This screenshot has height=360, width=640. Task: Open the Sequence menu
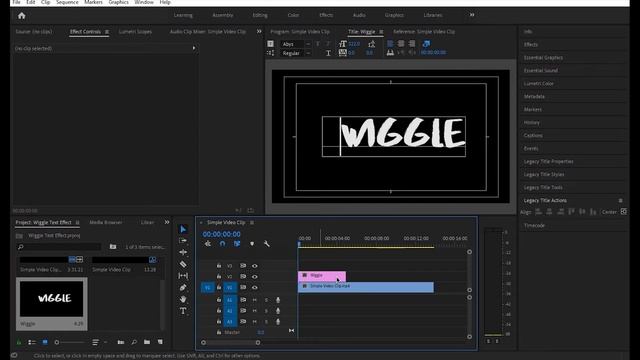67,2
